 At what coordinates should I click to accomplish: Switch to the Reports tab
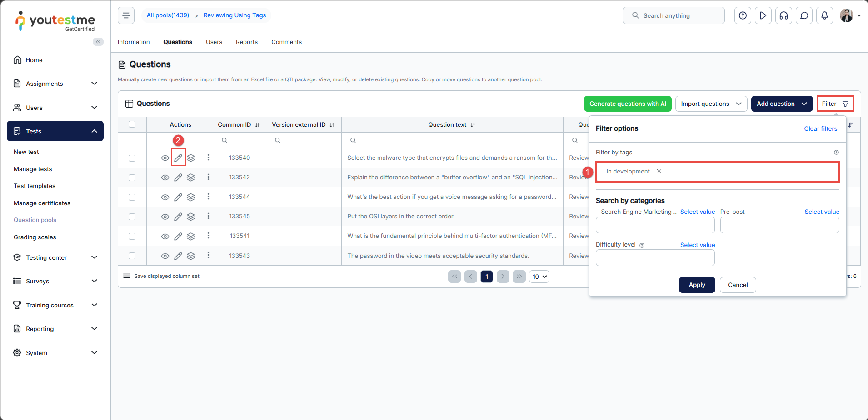[x=246, y=42]
